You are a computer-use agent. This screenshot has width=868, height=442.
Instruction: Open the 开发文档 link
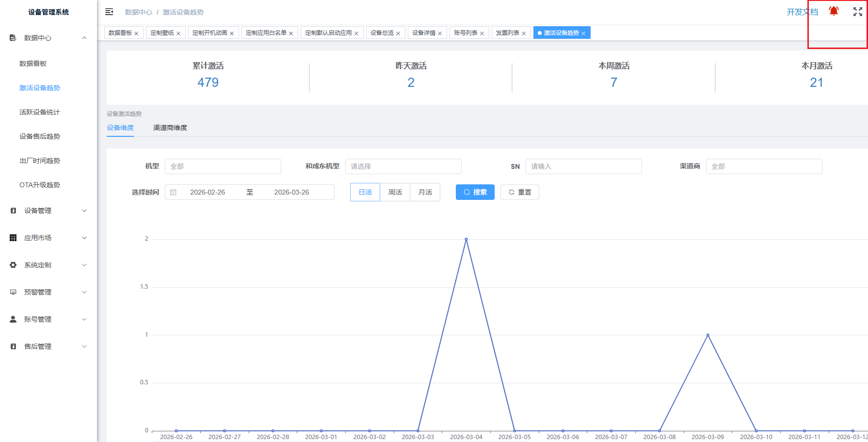(802, 12)
